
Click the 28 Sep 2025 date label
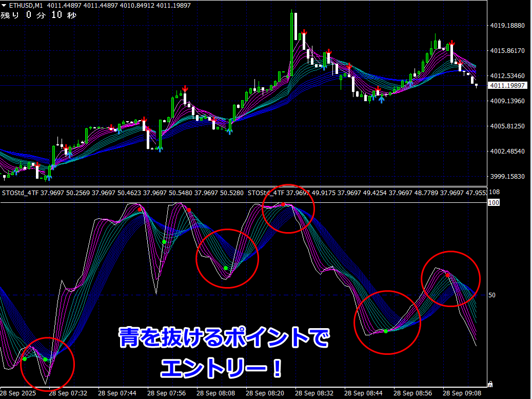pos(19,393)
